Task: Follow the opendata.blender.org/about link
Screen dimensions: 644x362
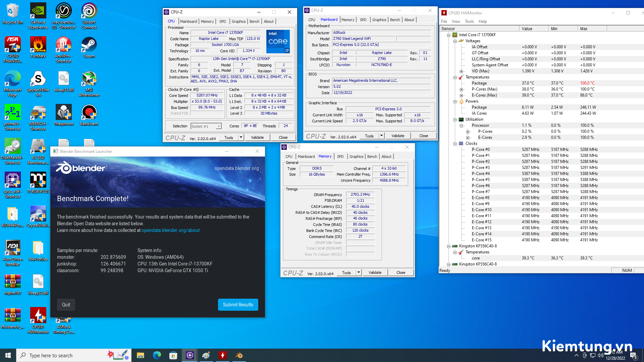Action: pyautogui.click(x=170, y=230)
